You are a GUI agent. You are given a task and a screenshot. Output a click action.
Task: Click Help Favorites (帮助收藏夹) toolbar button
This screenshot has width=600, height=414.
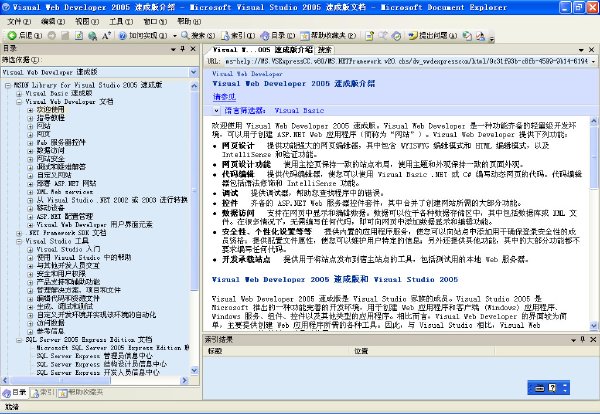tap(328, 36)
